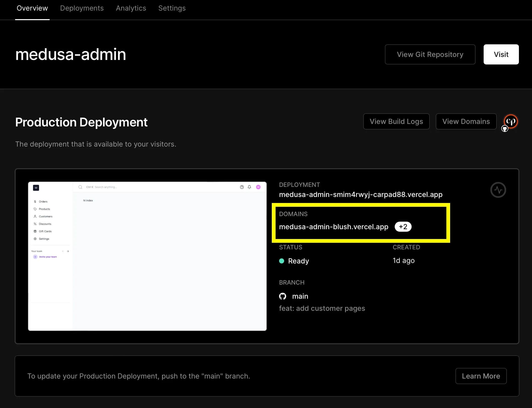532x408 pixels.
Task: Click the GitHub icon beside main branch
Action: (283, 296)
